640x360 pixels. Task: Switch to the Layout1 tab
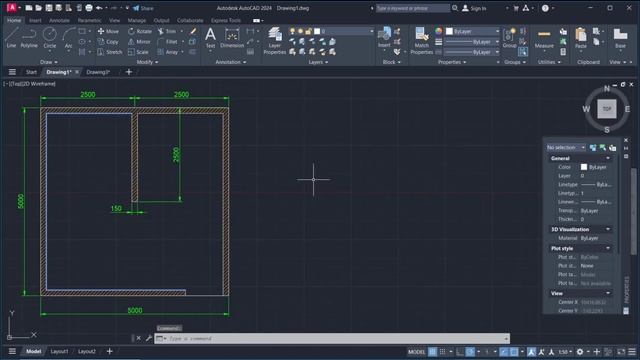[59, 351]
